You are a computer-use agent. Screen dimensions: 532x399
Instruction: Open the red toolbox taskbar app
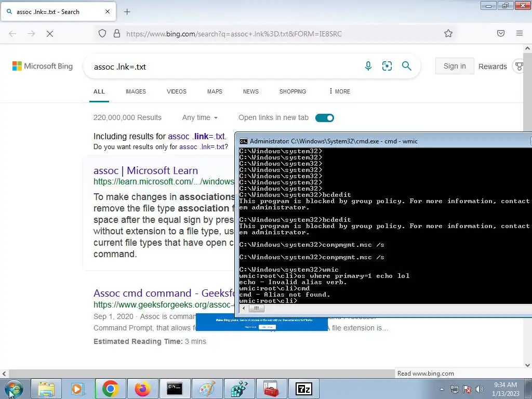click(271, 389)
